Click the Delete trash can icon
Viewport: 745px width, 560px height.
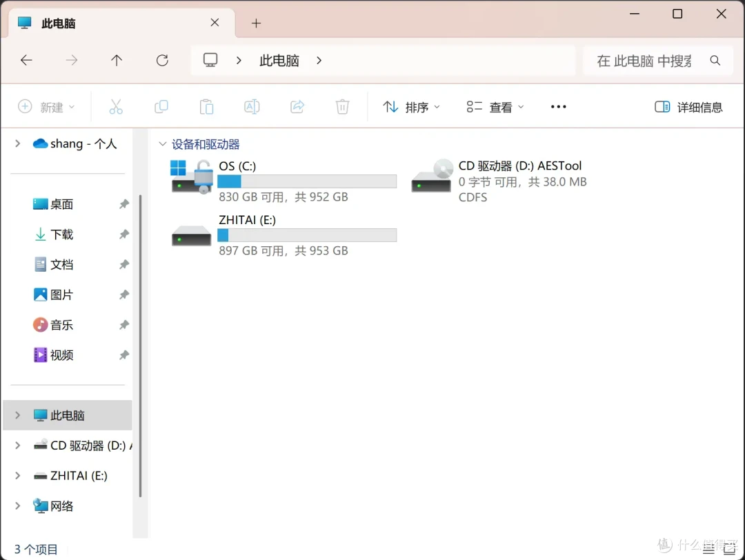click(x=342, y=107)
